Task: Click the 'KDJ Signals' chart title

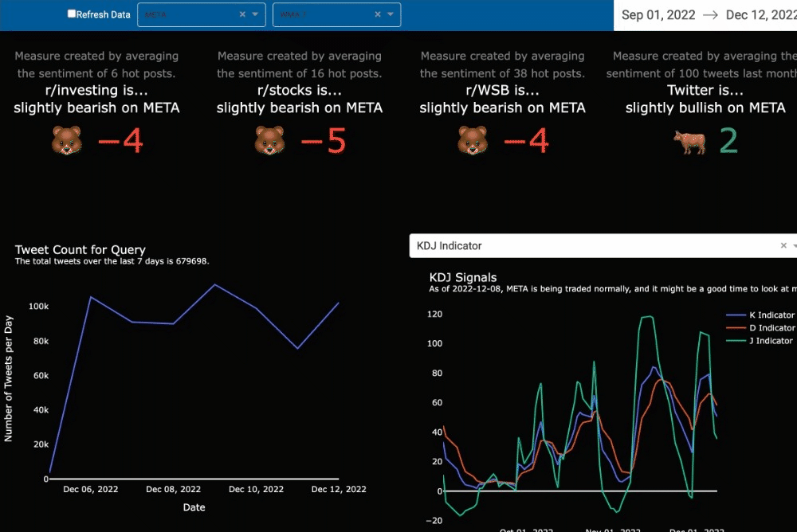Action: click(x=463, y=277)
